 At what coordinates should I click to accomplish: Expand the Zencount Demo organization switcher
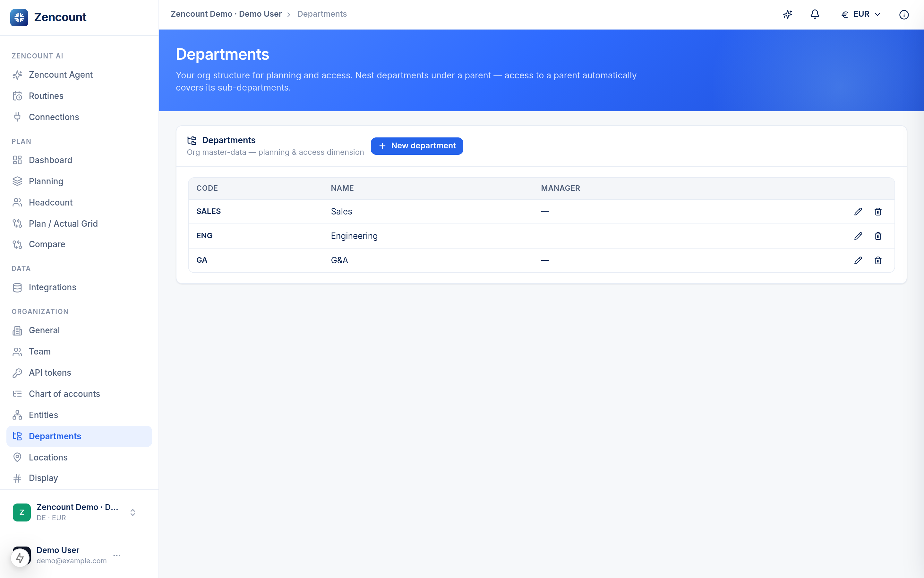pyautogui.click(x=133, y=512)
